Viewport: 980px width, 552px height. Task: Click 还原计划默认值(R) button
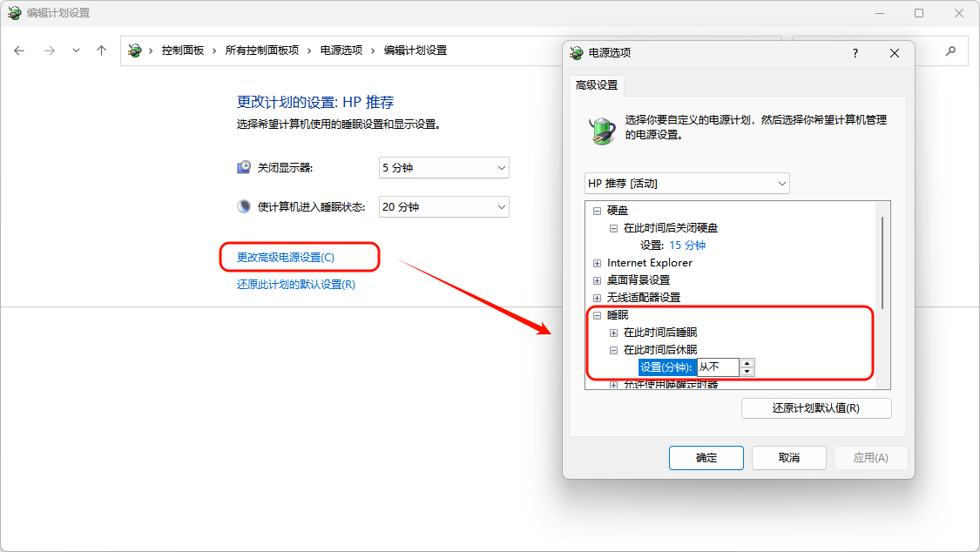click(816, 407)
